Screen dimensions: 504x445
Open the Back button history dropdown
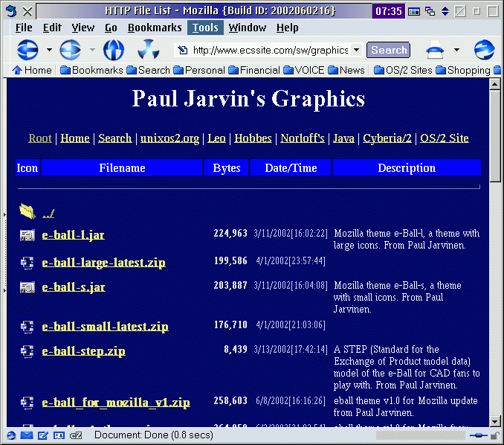tap(49, 50)
